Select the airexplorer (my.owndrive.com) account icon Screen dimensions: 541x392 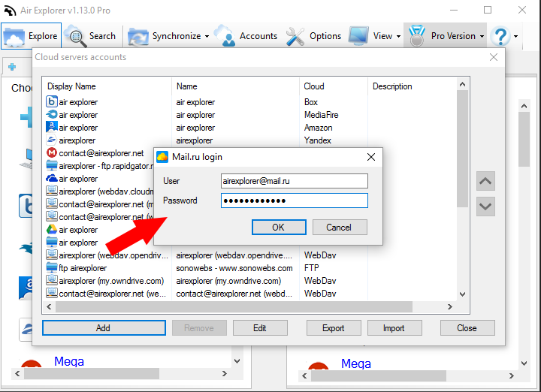pos(51,280)
